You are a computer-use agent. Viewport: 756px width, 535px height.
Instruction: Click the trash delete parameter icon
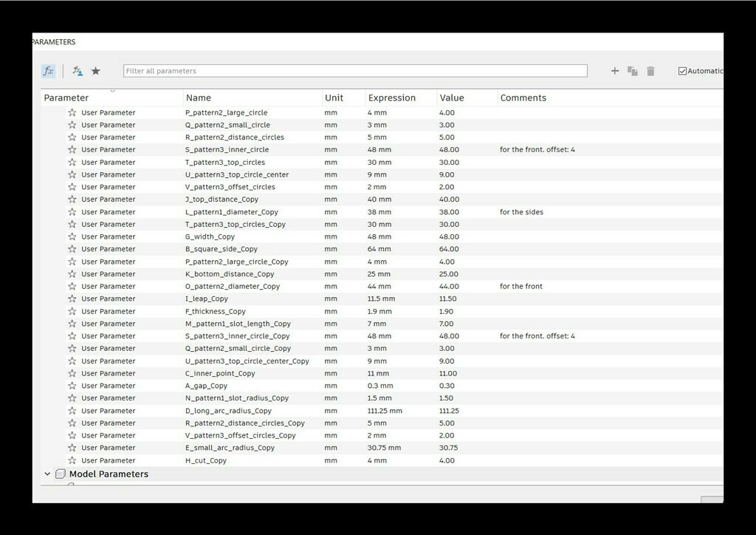pos(650,71)
